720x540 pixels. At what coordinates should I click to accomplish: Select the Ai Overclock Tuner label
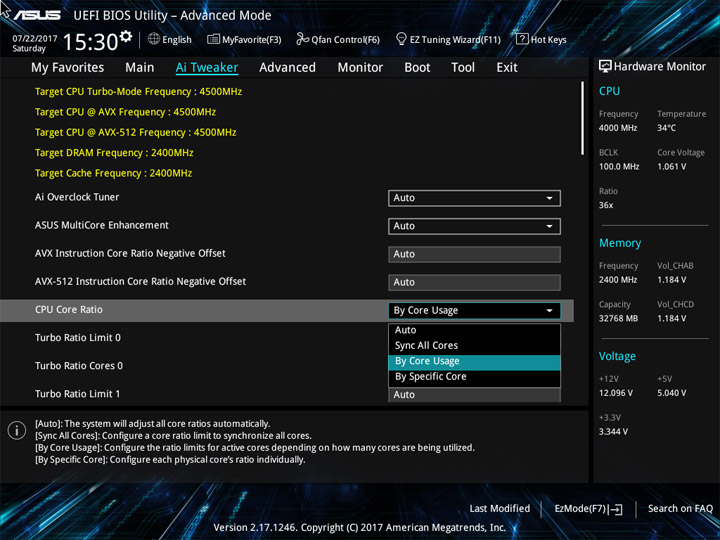pyautogui.click(x=77, y=197)
